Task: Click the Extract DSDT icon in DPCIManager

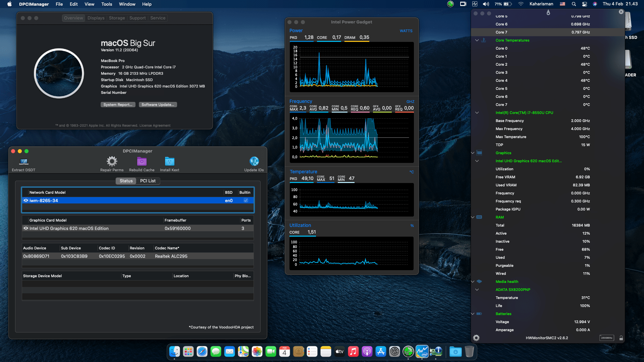Action: pos(23,162)
